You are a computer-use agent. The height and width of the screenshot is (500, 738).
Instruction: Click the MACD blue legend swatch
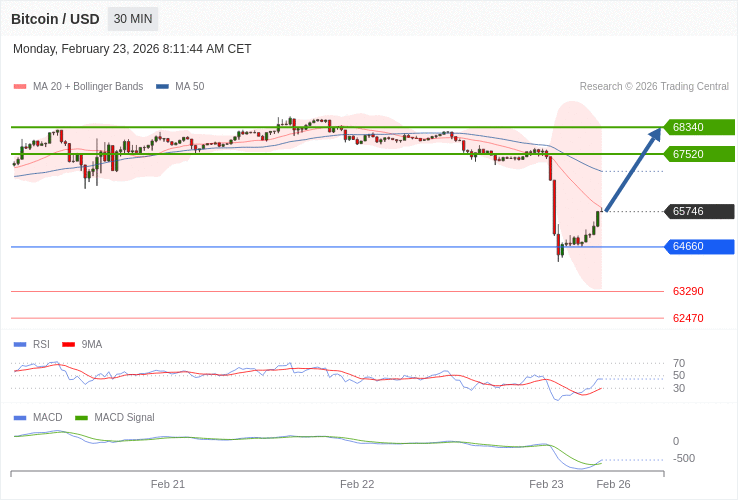[20, 418]
